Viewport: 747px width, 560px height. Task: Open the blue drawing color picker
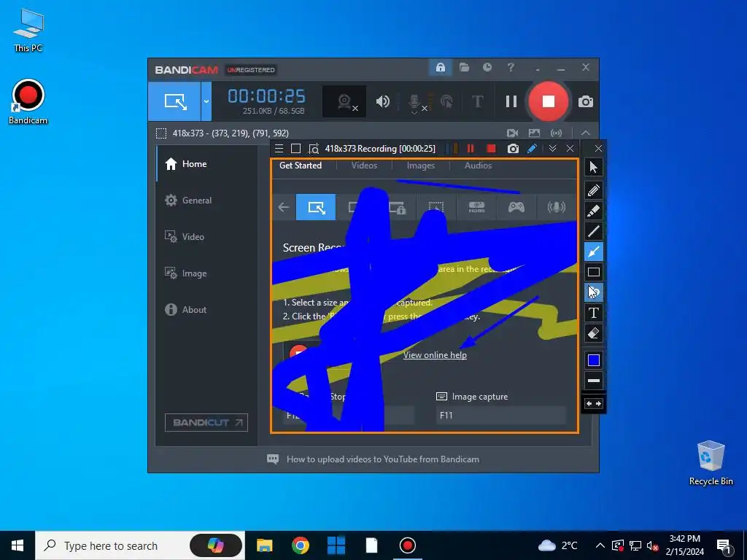click(x=593, y=360)
